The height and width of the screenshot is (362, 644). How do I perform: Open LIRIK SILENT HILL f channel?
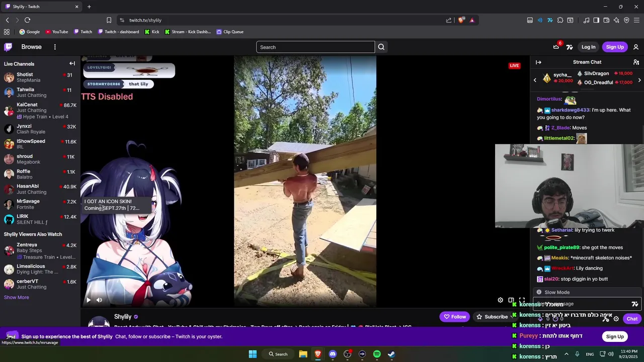pos(40,219)
